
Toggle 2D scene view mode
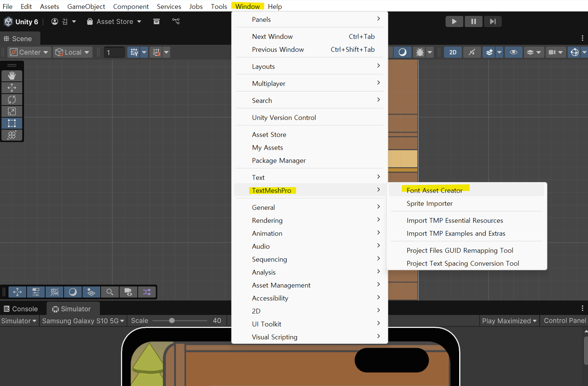point(453,52)
